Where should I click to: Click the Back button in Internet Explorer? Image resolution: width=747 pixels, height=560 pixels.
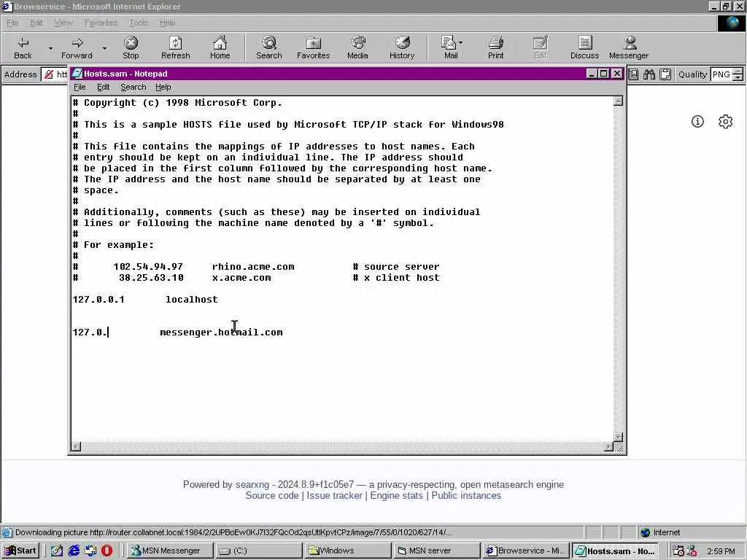[x=23, y=47]
